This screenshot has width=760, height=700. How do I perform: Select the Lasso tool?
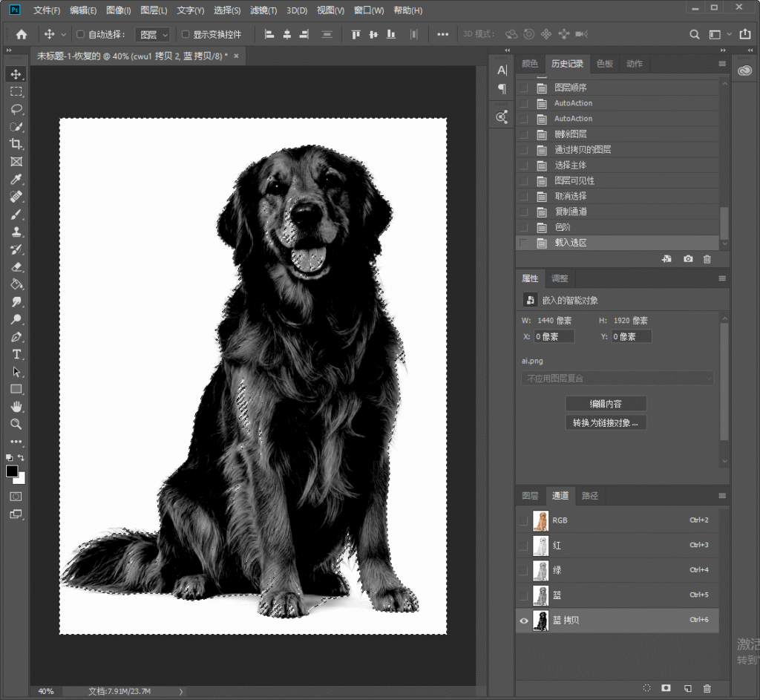[x=16, y=109]
